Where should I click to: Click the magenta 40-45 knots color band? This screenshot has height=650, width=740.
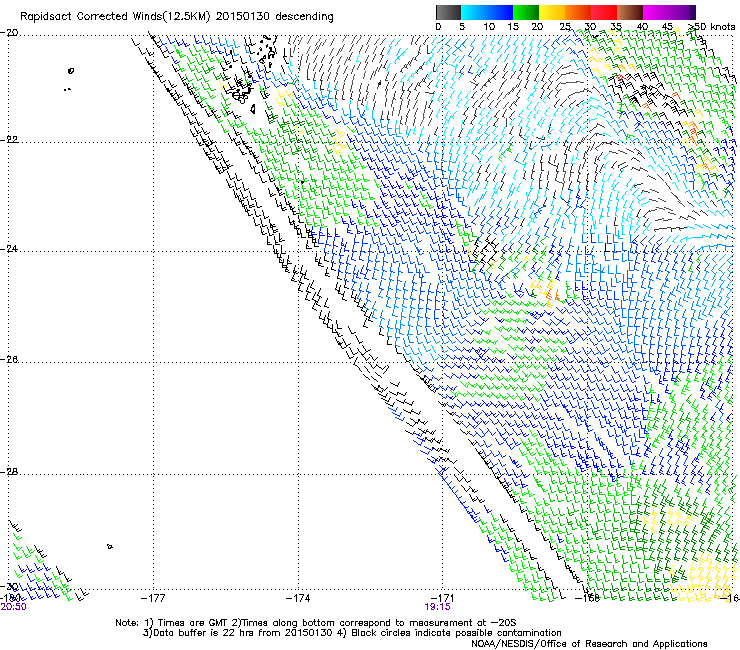656,12
